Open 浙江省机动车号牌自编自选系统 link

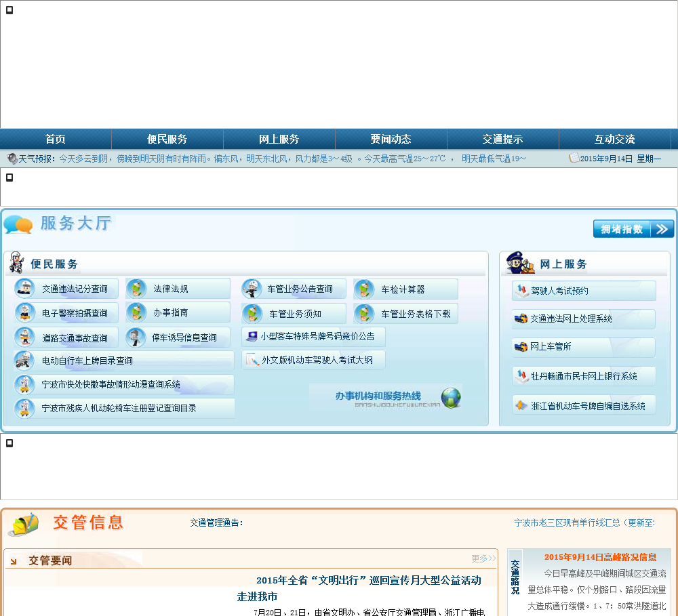589,406
